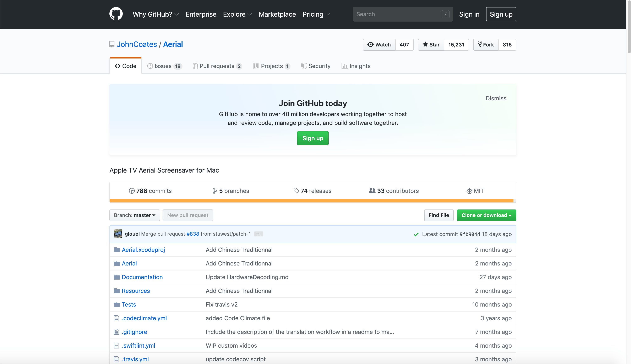The width and height of the screenshot is (631, 364).
Task: Click the commits history clock icon
Action: click(x=132, y=191)
